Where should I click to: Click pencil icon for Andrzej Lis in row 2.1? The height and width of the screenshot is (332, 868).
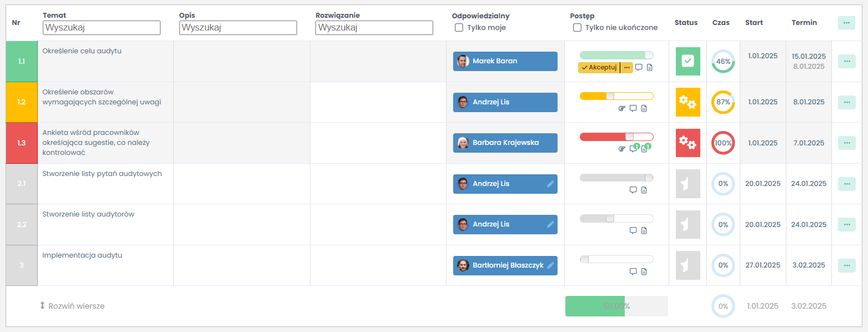coord(550,184)
